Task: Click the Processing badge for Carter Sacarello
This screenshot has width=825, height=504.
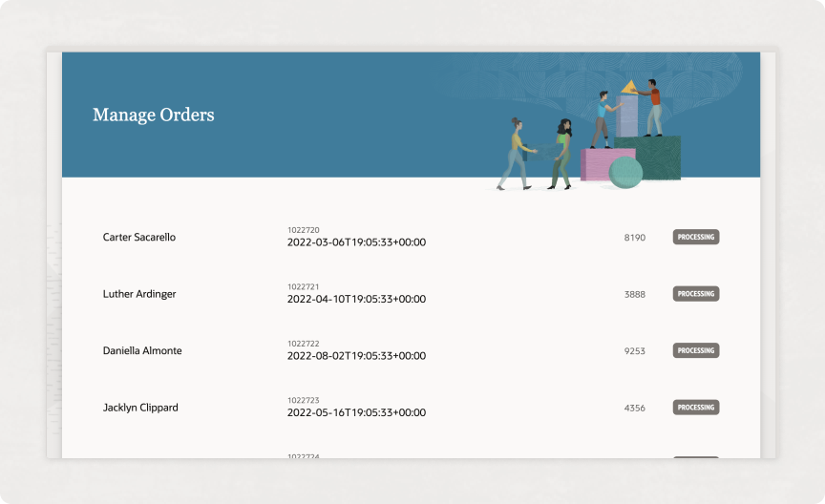Action: [x=695, y=237]
